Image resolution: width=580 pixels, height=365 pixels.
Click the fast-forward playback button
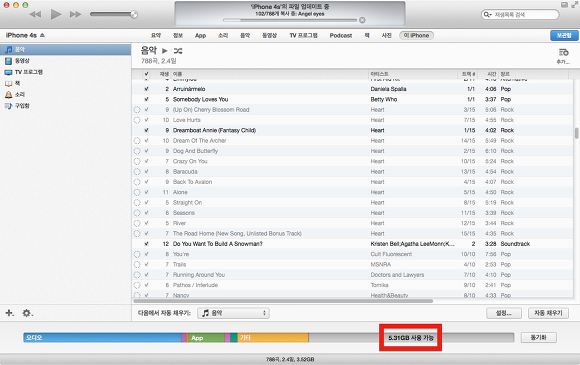point(75,14)
